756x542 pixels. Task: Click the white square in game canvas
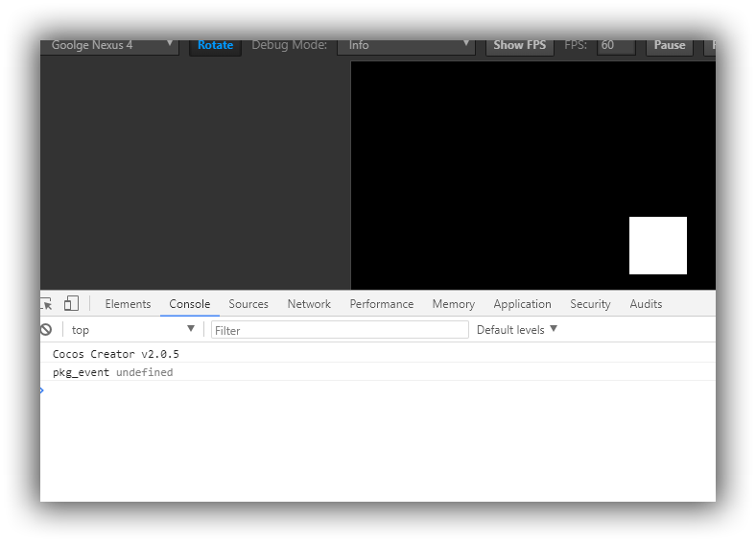coord(657,246)
